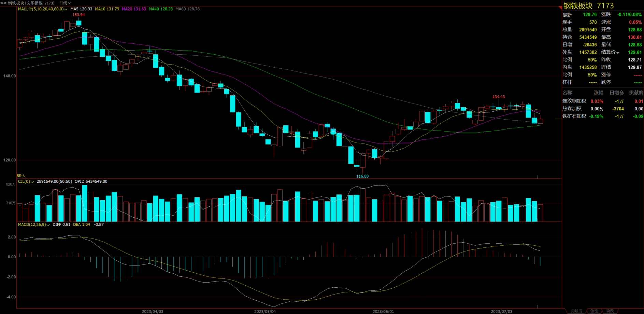This screenshot has width=644, height=314.
Task: Open the 日线 period dropdown
Action: click(65, 3)
